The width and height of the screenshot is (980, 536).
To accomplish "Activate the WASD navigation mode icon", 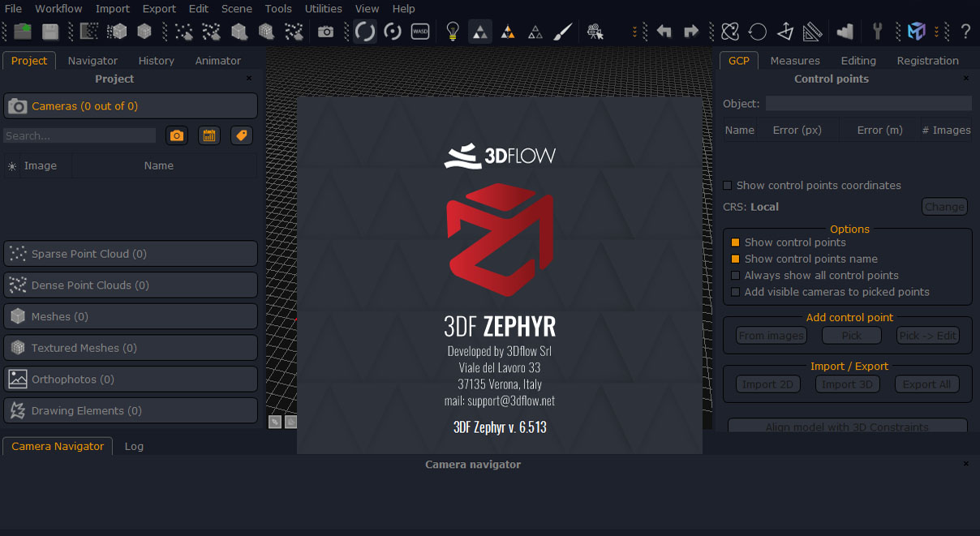I will (x=420, y=32).
